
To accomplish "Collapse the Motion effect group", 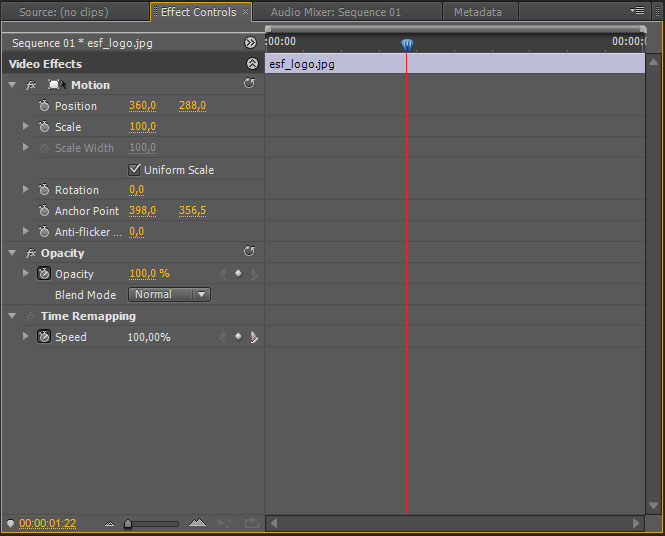I will pyautogui.click(x=12, y=85).
